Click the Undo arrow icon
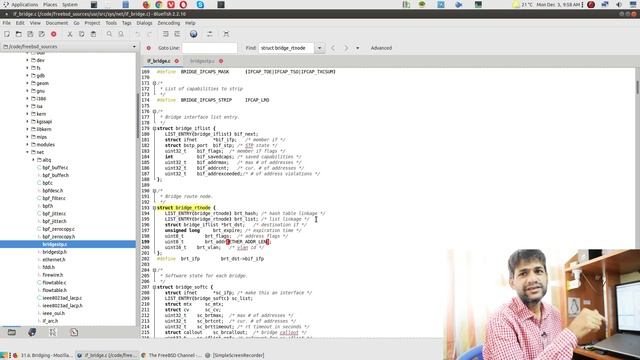Image resolution: width=640 pixels, height=360 pixels. (137, 34)
